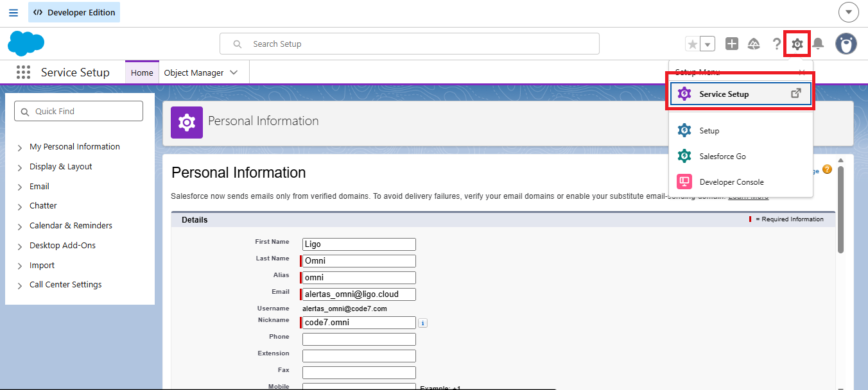The height and width of the screenshot is (390, 868).
Task: Switch to the Home tab
Action: (142, 72)
